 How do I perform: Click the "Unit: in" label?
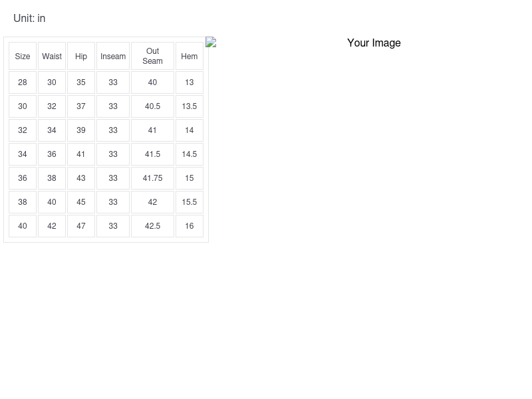pyautogui.click(x=29, y=19)
